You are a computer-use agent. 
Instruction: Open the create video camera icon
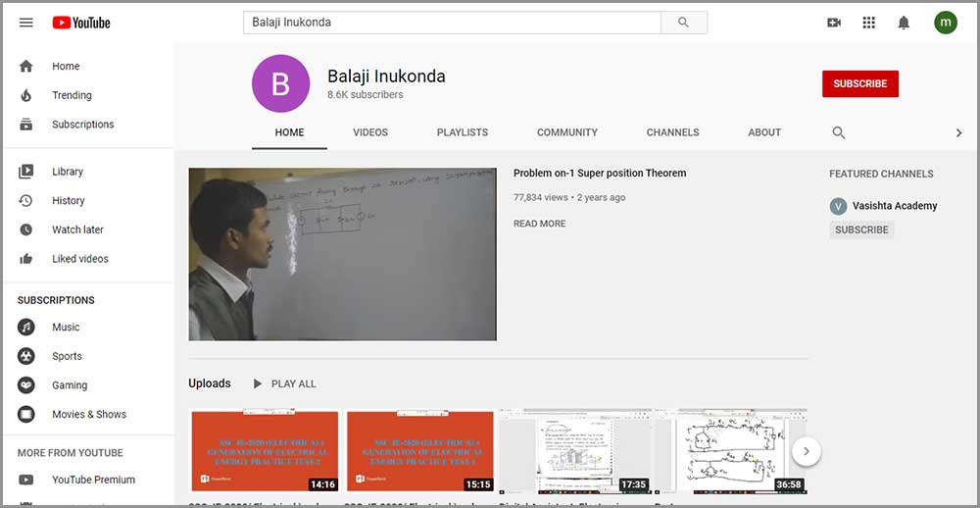point(834,23)
